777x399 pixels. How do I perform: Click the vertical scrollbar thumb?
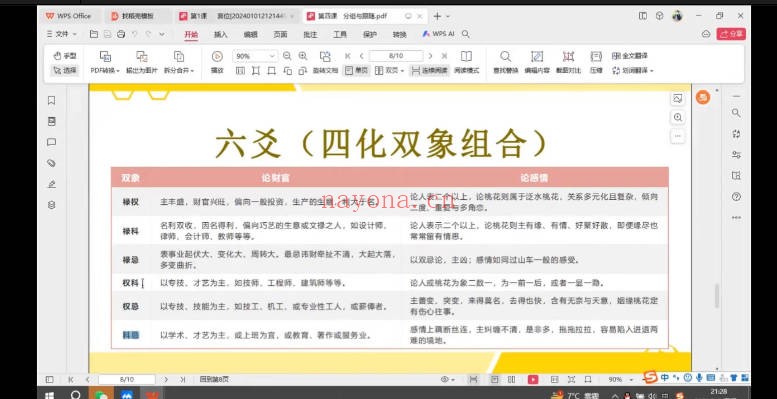click(x=717, y=296)
